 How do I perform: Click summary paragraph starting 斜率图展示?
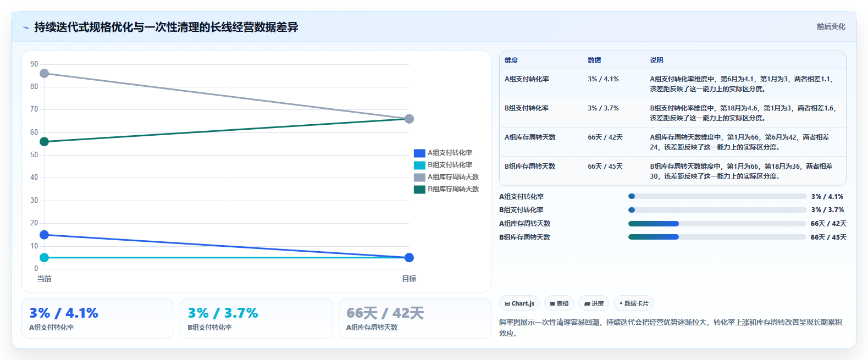click(x=671, y=328)
